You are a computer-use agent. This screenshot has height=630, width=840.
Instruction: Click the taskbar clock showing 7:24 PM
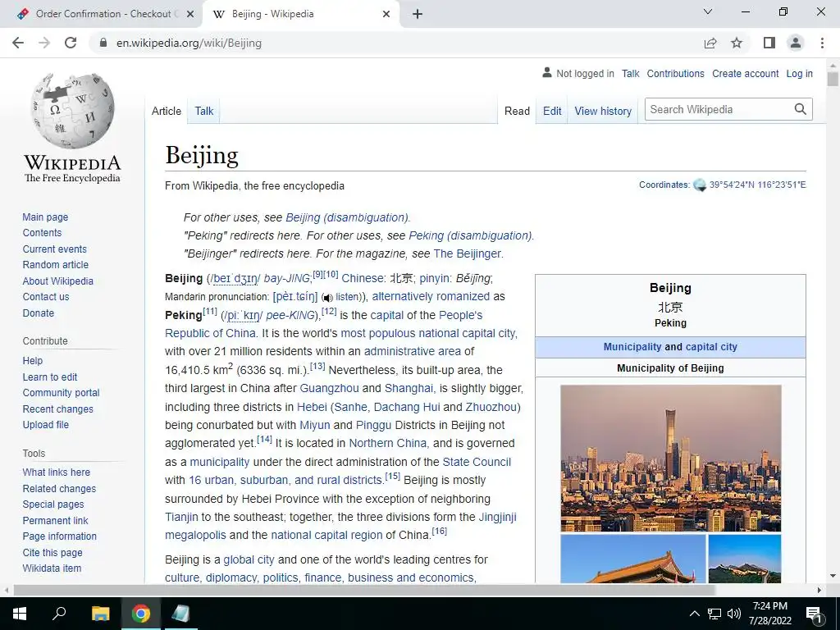(769, 614)
